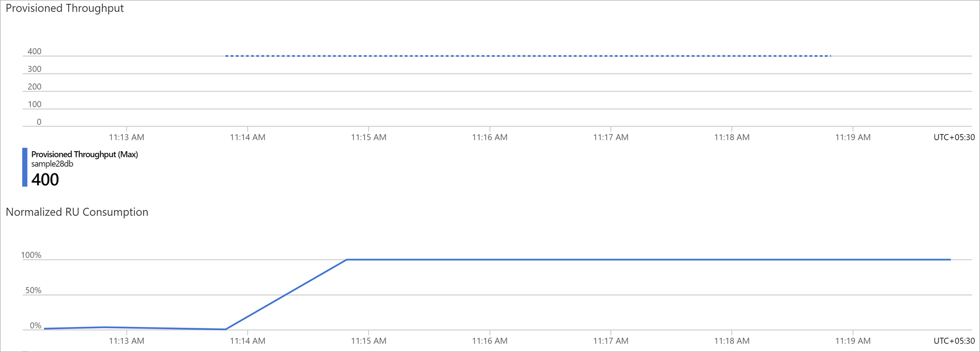Select 11:19 AM on the Provisioned Throughput axis

pyautogui.click(x=853, y=137)
